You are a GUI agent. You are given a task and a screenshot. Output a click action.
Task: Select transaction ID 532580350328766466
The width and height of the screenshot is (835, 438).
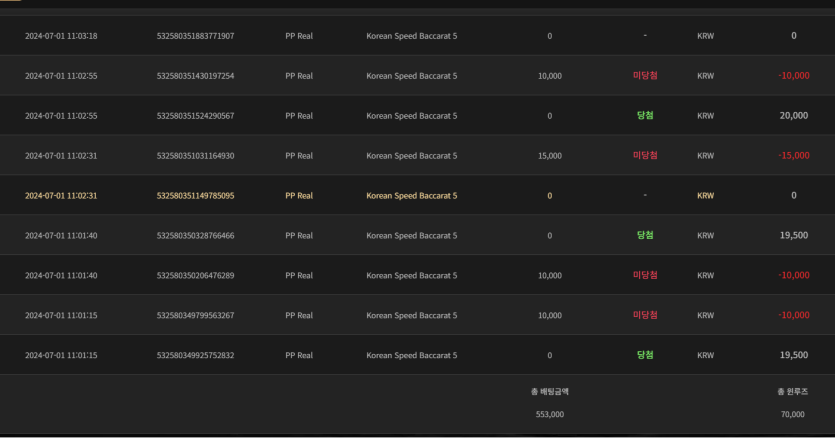[x=195, y=236]
